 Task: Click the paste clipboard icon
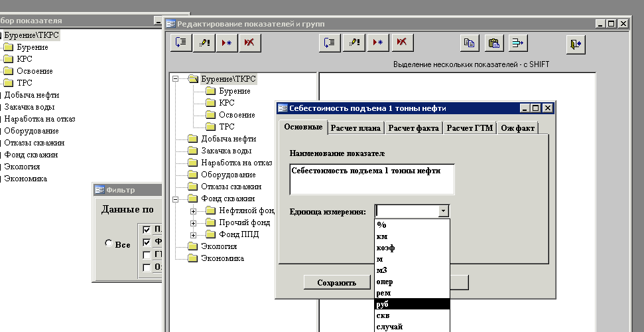click(494, 42)
